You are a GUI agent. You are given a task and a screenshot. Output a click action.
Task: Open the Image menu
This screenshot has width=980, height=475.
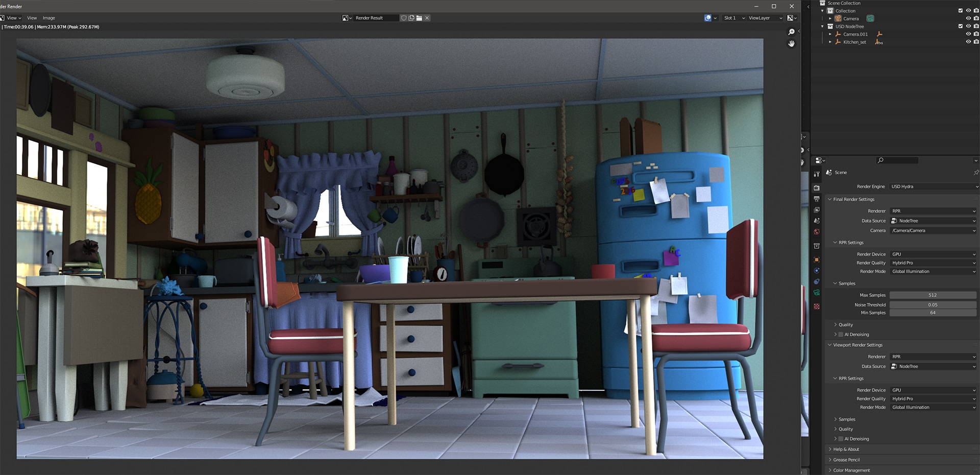coord(48,18)
